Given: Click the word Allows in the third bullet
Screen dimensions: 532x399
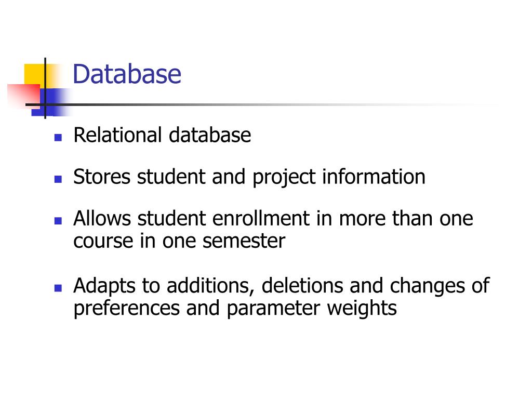Looking at the screenshot, I should click(102, 218).
